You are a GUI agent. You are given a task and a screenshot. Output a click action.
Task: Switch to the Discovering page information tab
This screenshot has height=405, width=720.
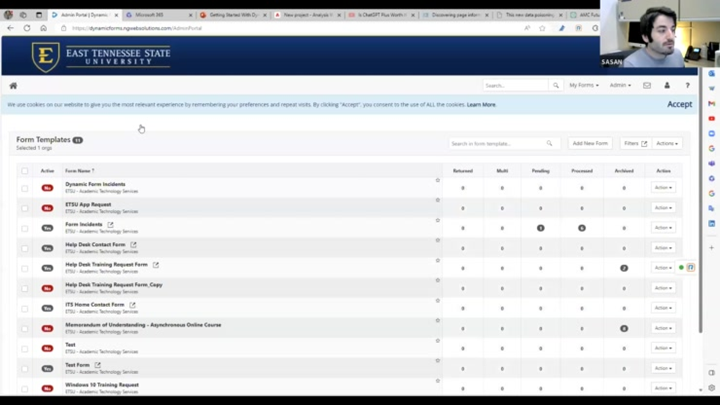456,15
